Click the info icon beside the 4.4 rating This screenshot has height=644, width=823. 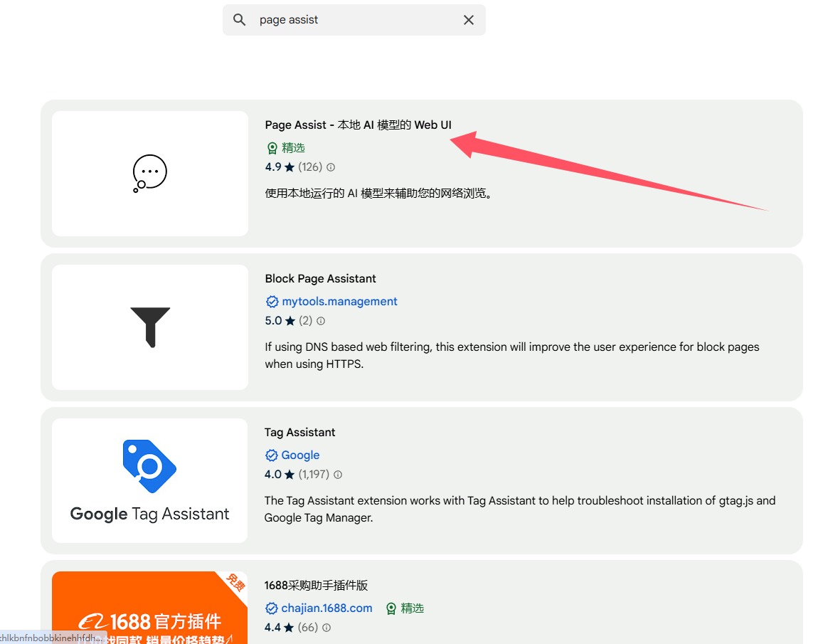coord(326,628)
